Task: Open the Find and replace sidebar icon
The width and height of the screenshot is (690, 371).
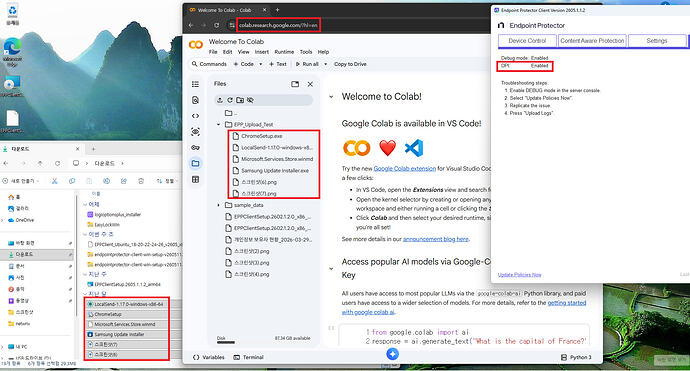Action: 195,100
